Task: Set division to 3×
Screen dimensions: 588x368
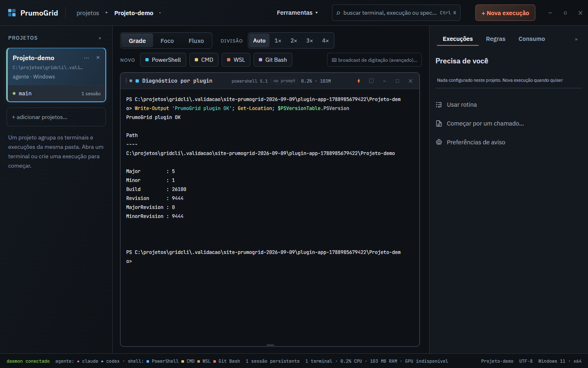Action: tap(310, 40)
